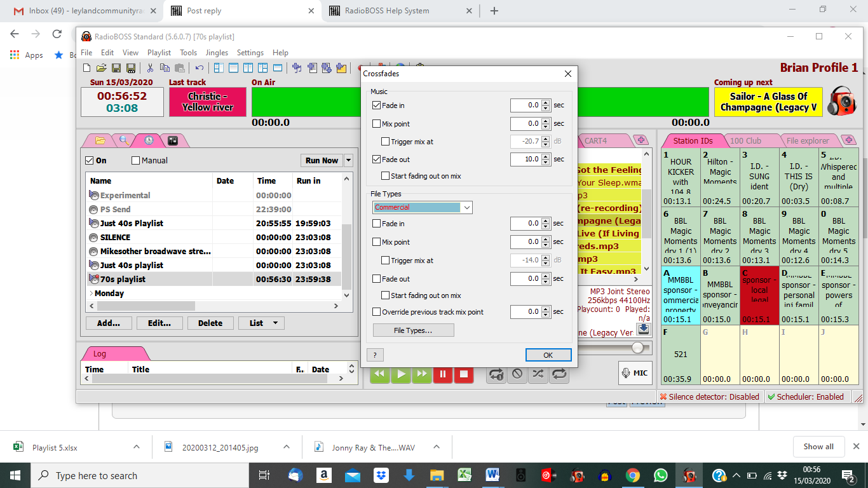Decrease Music Mix point seconds spinner
This screenshot has height=488, width=868.
pos(546,126)
